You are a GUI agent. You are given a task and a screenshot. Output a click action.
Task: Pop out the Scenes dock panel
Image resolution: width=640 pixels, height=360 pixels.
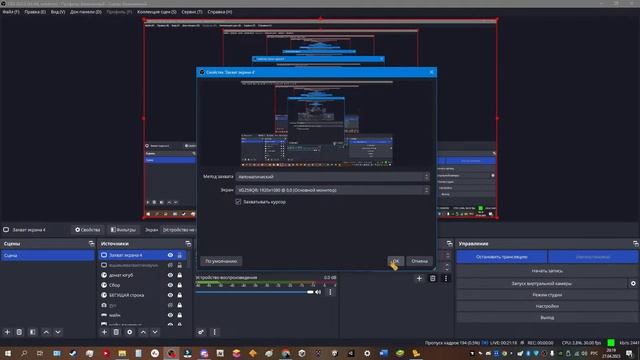[x=91, y=244]
